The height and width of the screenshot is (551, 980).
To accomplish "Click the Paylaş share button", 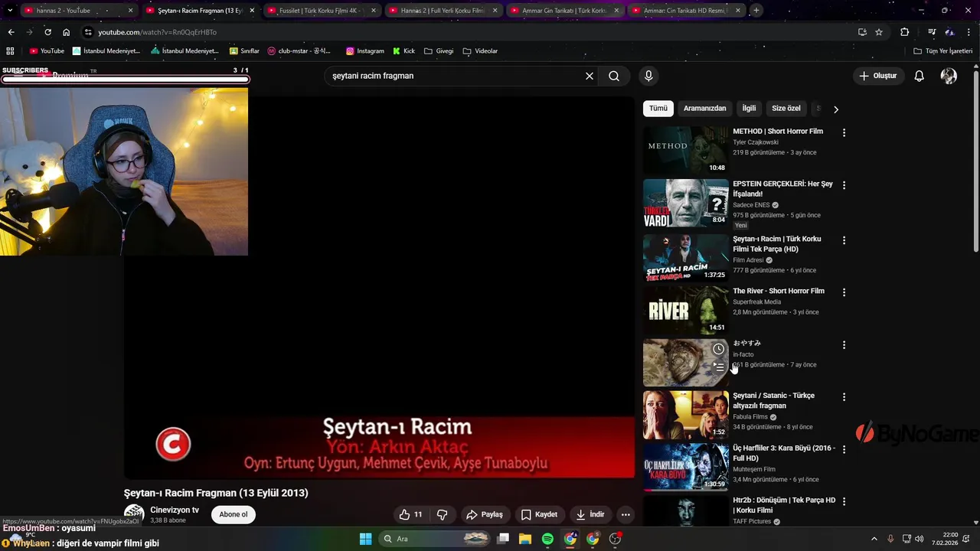I will point(485,514).
